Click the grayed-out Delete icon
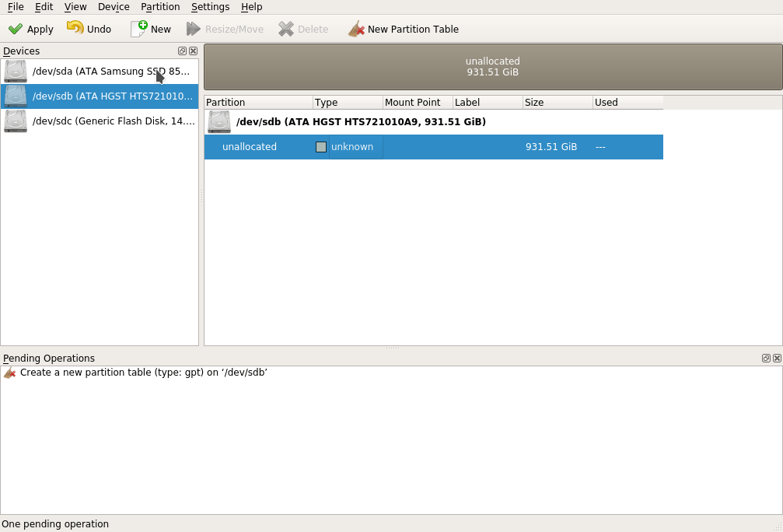 285,29
